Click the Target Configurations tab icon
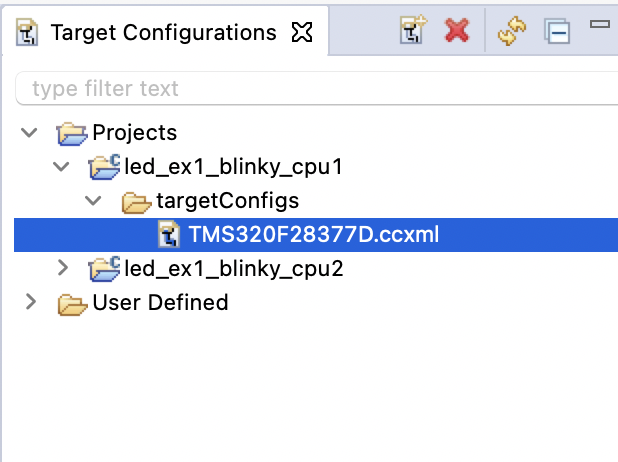 (27, 32)
